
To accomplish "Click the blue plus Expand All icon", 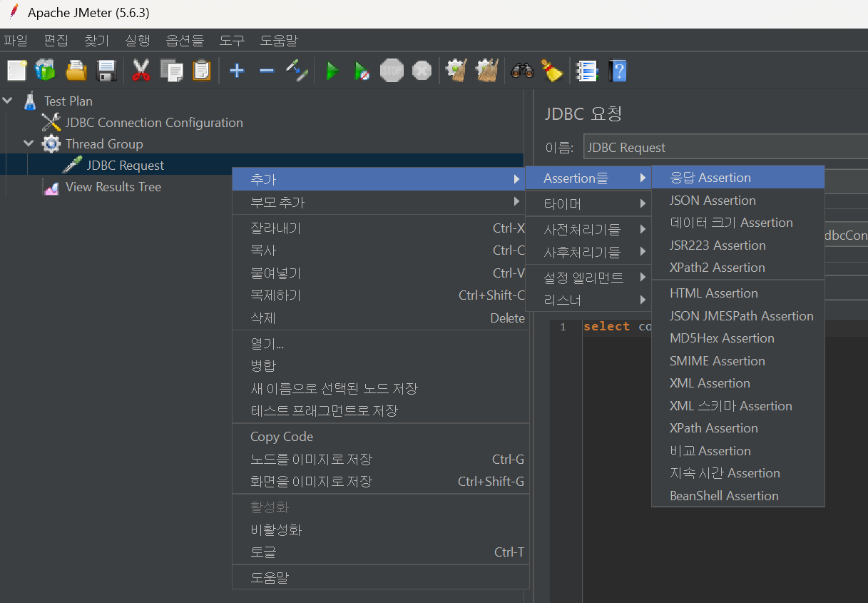I will (x=237, y=70).
